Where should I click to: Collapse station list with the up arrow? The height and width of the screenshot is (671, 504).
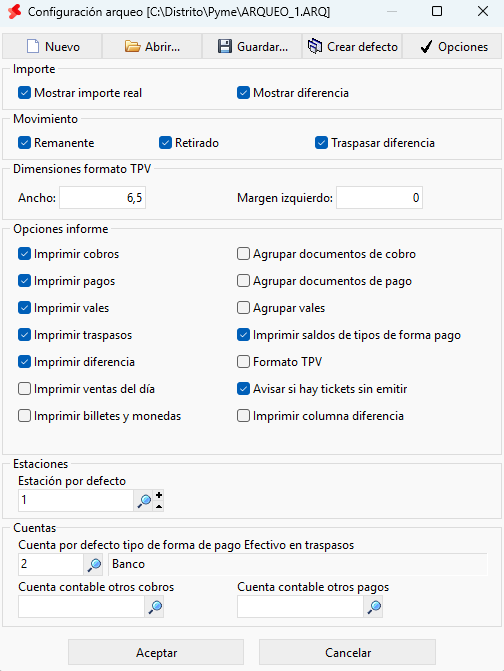(x=159, y=506)
